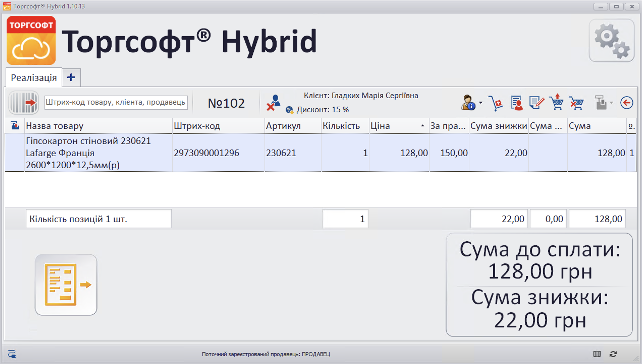Click the receipt payment button

pyautogui.click(x=66, y=285)
